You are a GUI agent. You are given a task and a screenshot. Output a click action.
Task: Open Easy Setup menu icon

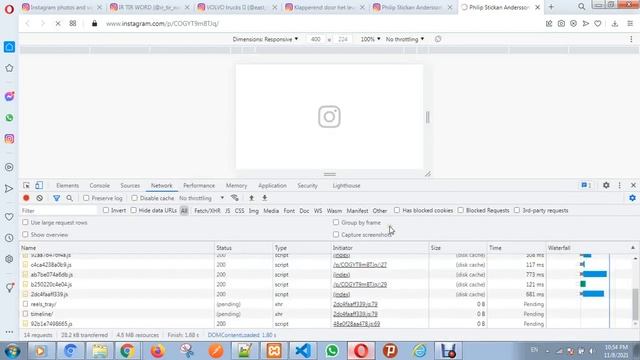coord(630,24)
